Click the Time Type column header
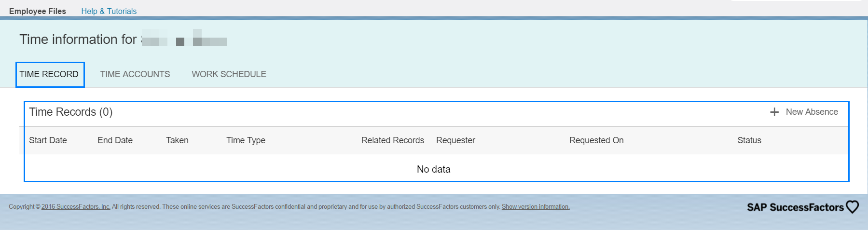 (x=246, y=140)
